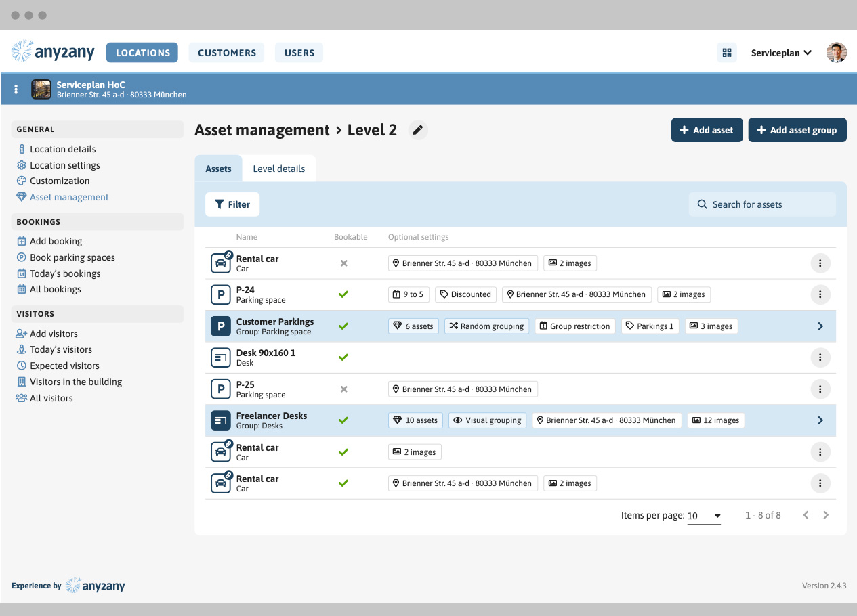Open Book parking spaces link in sidebar
This screenshot has width=857, height=616.
(x=72, y=257)
